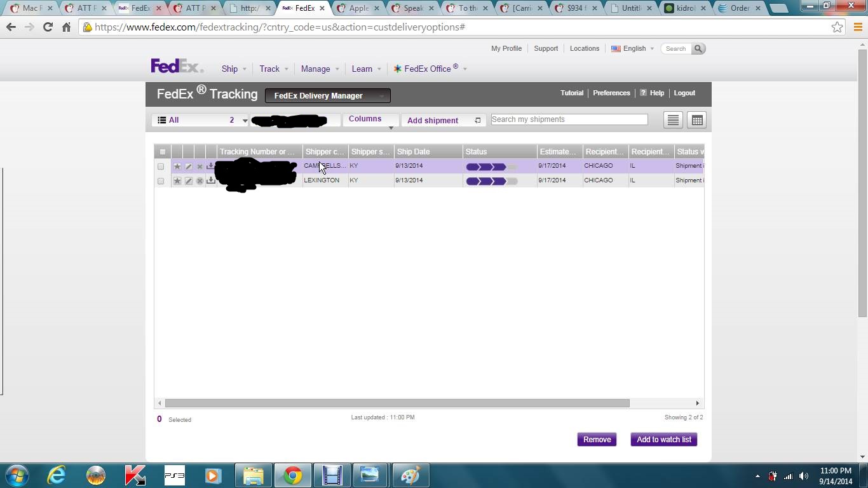Toggle select-all checkbox in table header
The width and height of the screenshot is (868, 488).
[x=162, y=152]
